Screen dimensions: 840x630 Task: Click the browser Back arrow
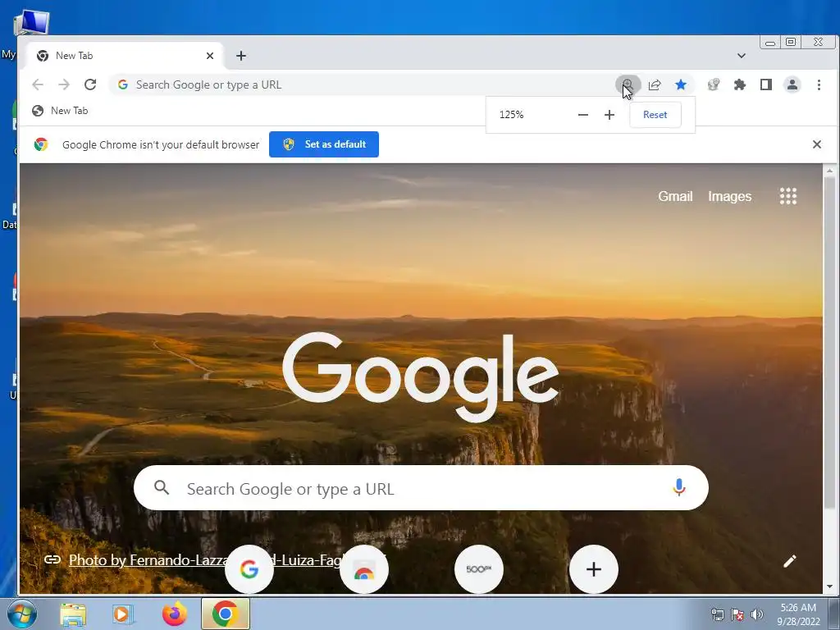(38, 84)
